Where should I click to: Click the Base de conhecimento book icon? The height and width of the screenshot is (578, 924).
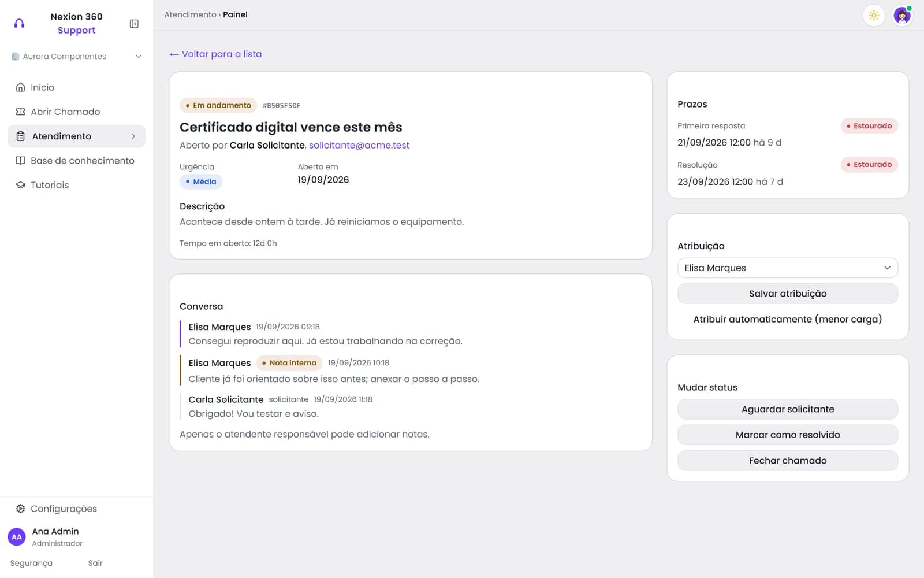pyautogui.click(x=21, y=161)
